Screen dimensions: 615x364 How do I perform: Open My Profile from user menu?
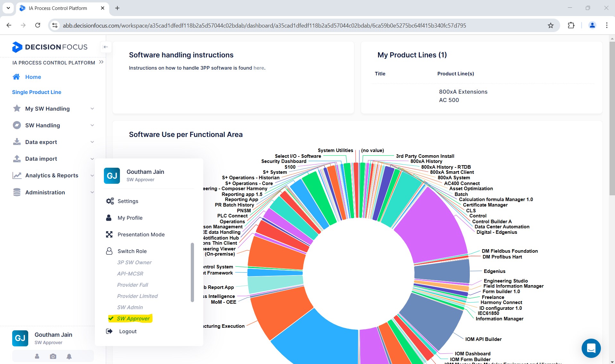coord(130,218)
